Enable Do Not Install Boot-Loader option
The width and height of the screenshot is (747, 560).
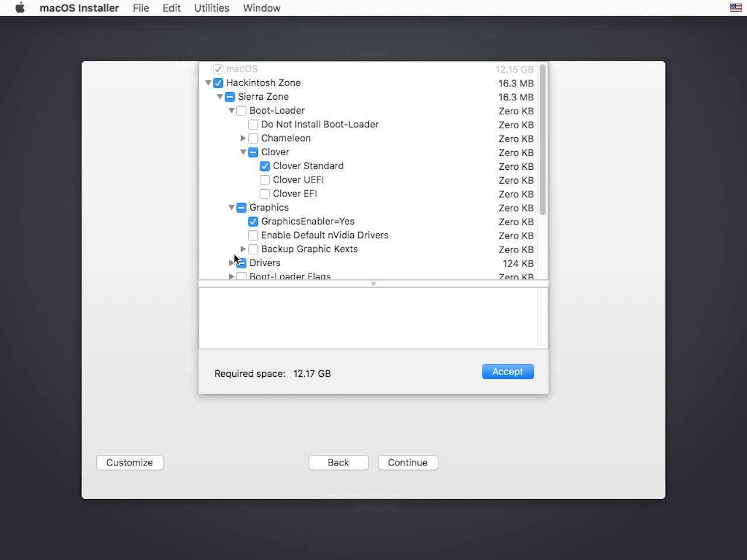253,125
